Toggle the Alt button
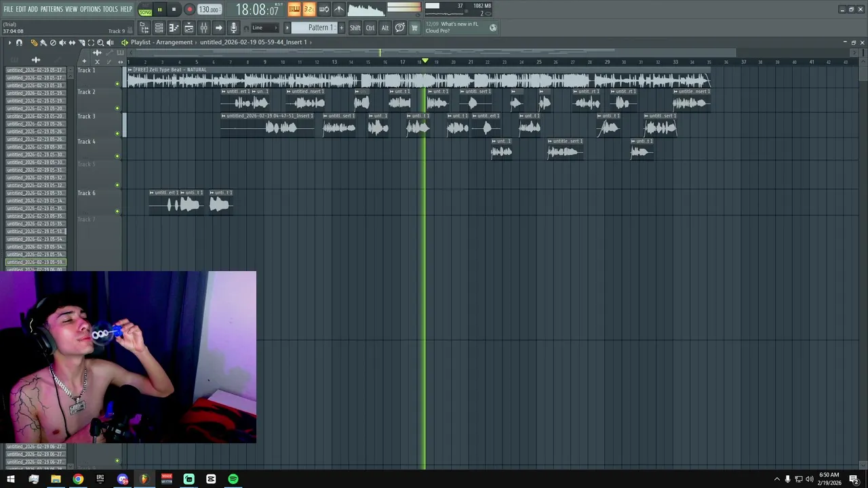Screen dimensions: 868x488 (x=385, y=28)
